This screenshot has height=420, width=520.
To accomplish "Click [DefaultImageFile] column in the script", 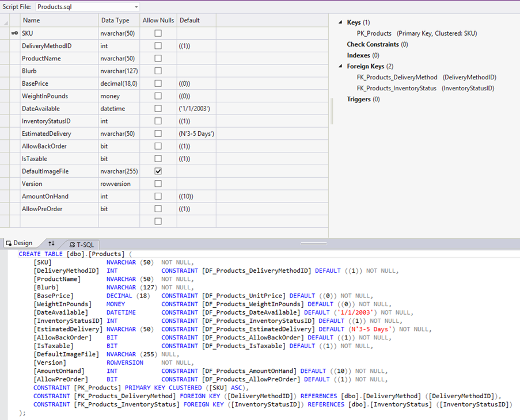I will pos(66,354).
